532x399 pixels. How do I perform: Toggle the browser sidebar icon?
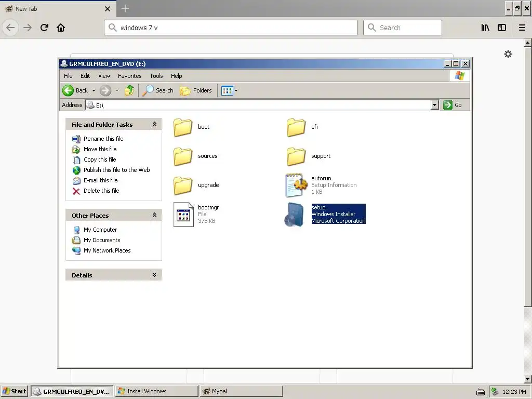(502, 28)
